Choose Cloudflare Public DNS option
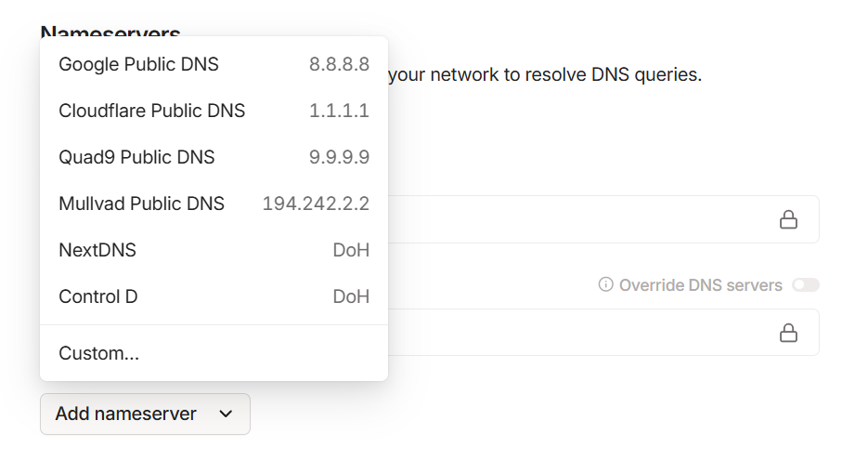Image resolution: width=868 pixels, height=460 pixels. (x=152, y=111)
